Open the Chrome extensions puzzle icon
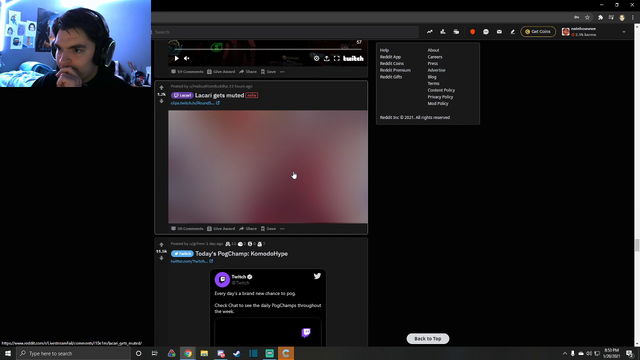 point(600,18)
